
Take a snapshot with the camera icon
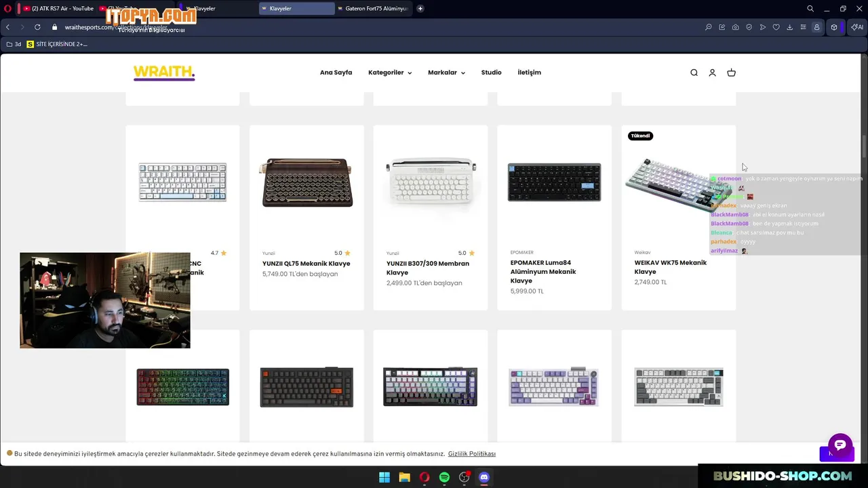(736, 27)
